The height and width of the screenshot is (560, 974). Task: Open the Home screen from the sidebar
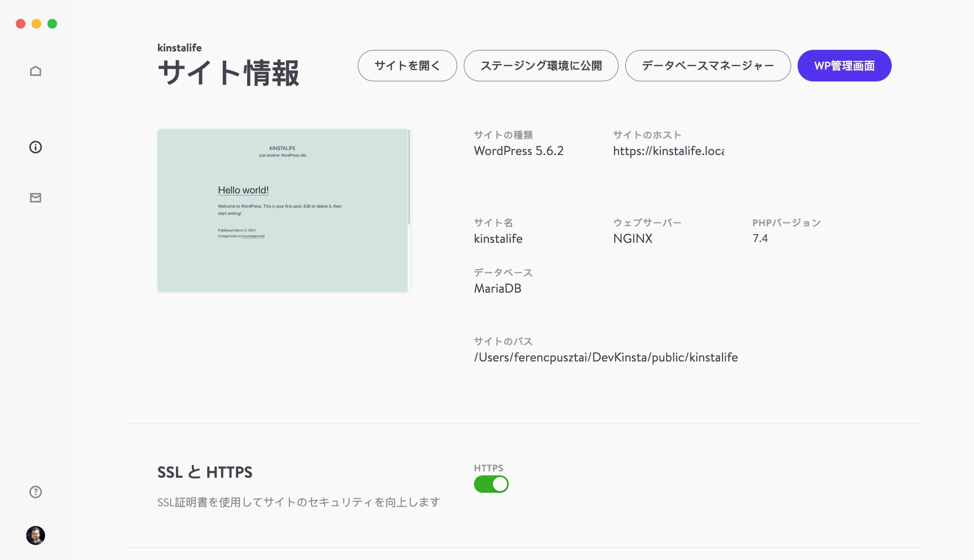[36, 70]
